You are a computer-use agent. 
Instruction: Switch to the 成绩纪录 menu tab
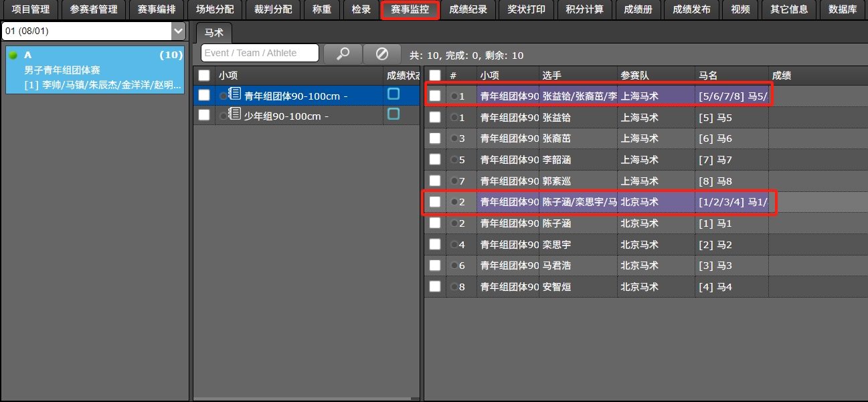[x=468, y=10]
